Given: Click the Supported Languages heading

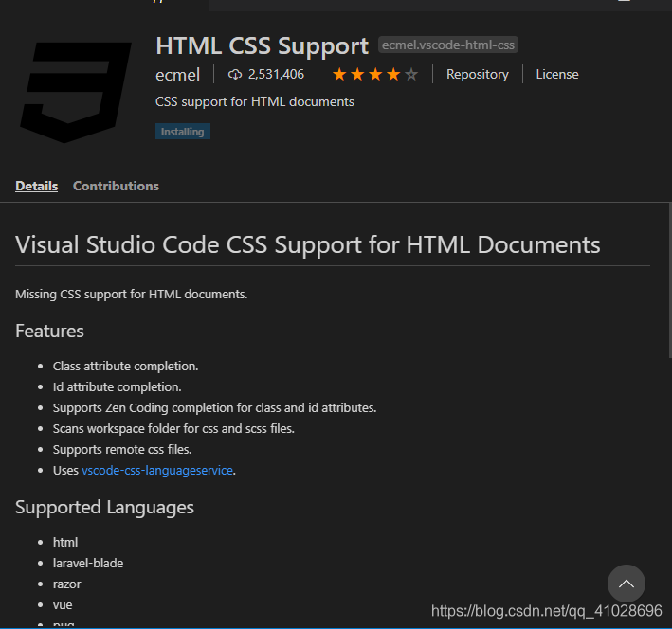Looking at the screenshot, I should 104,508.
